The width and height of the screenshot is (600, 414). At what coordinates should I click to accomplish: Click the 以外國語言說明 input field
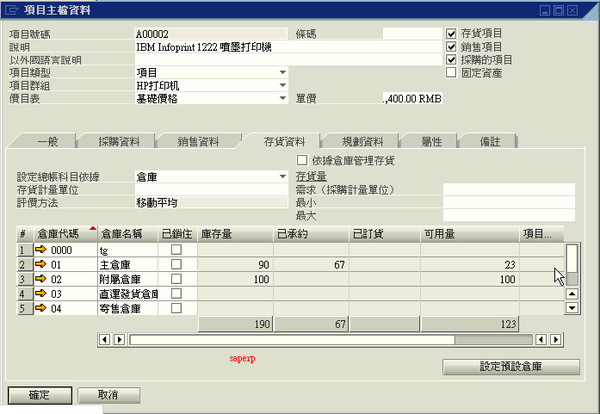click(289, 60)
